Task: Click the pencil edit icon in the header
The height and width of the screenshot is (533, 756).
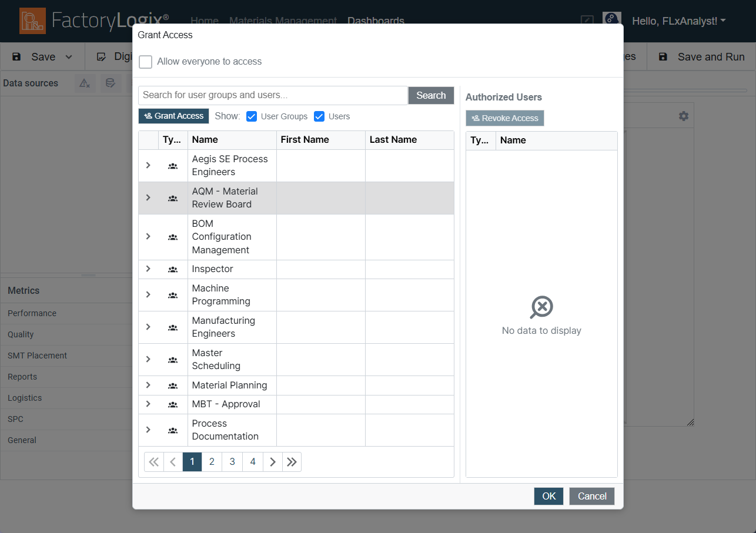Action: click(x=587, y=21)
